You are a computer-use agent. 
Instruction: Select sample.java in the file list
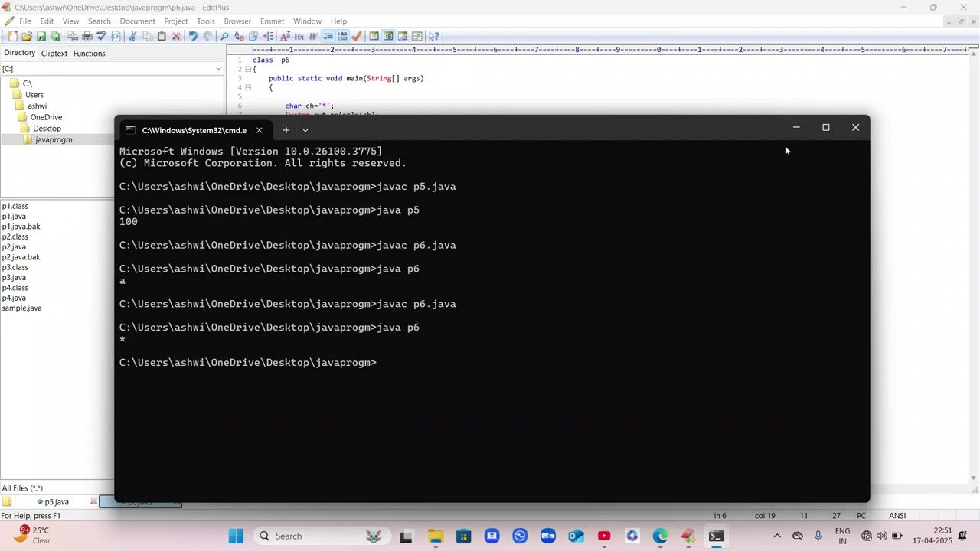pos(21,308)
